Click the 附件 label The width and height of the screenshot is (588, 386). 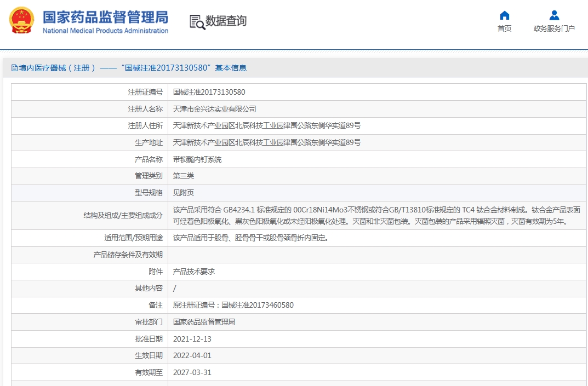pyautogui.click(x=156, y=272)
